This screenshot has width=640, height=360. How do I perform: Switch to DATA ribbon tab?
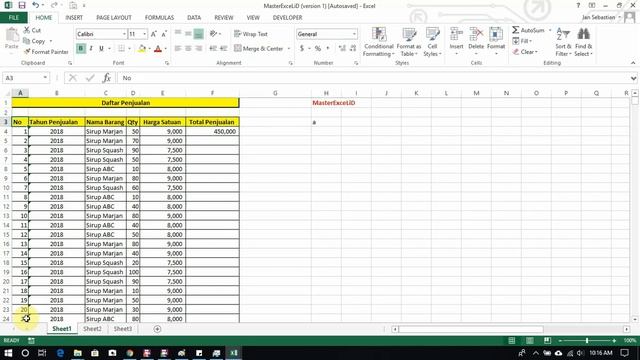[194, 18]
